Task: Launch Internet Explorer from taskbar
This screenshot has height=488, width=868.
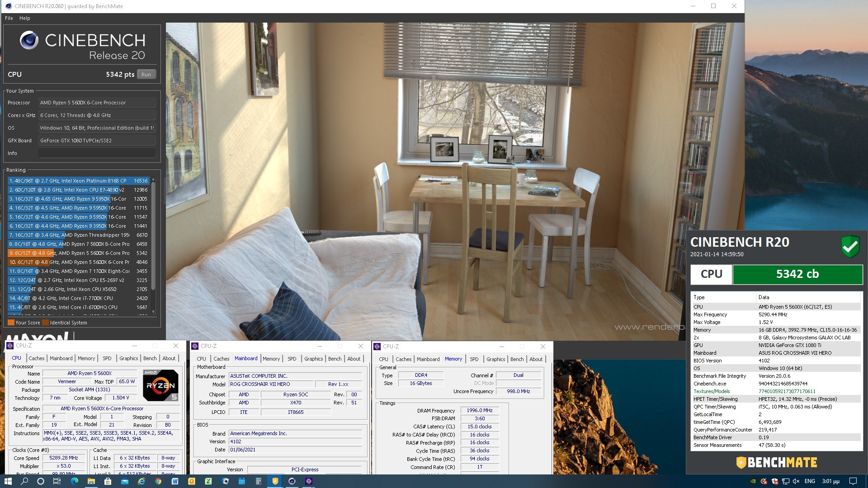Action: point(142,481)
